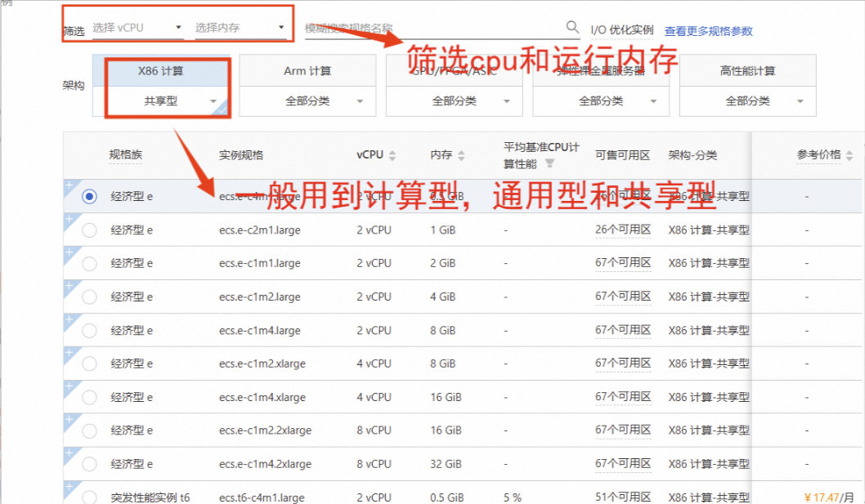Open the 选择 vCPU dropdown
This screenshot has height=504, width=865.
tap(137, 28)
